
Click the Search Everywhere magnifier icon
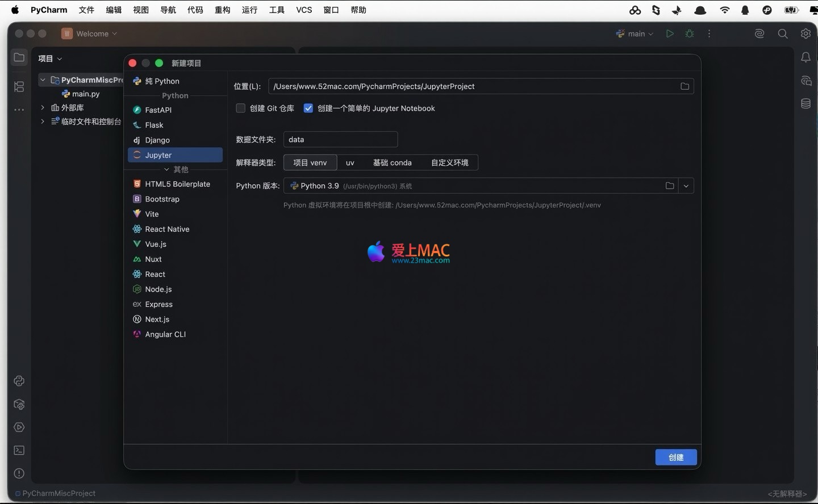pos(783,34)
